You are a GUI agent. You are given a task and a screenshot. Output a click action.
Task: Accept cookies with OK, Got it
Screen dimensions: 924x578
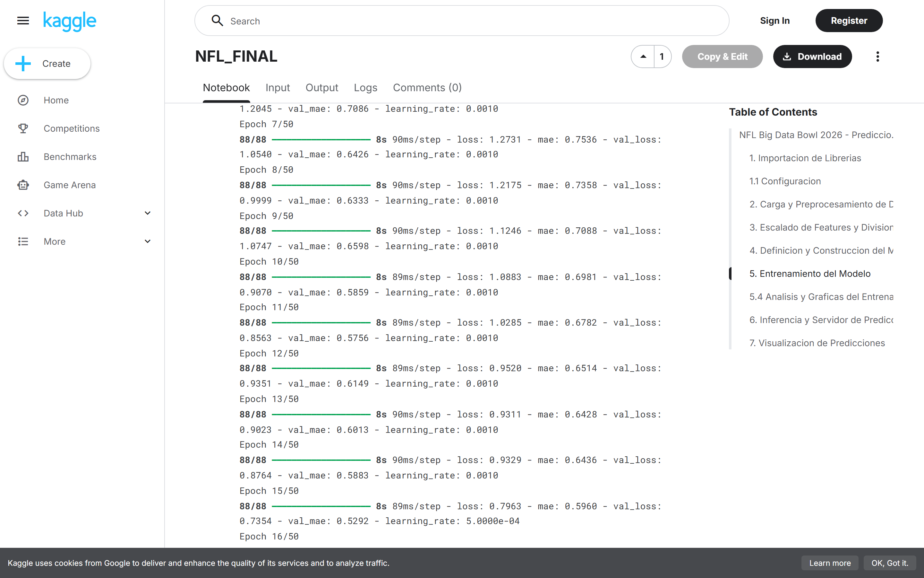coord(890,563)
